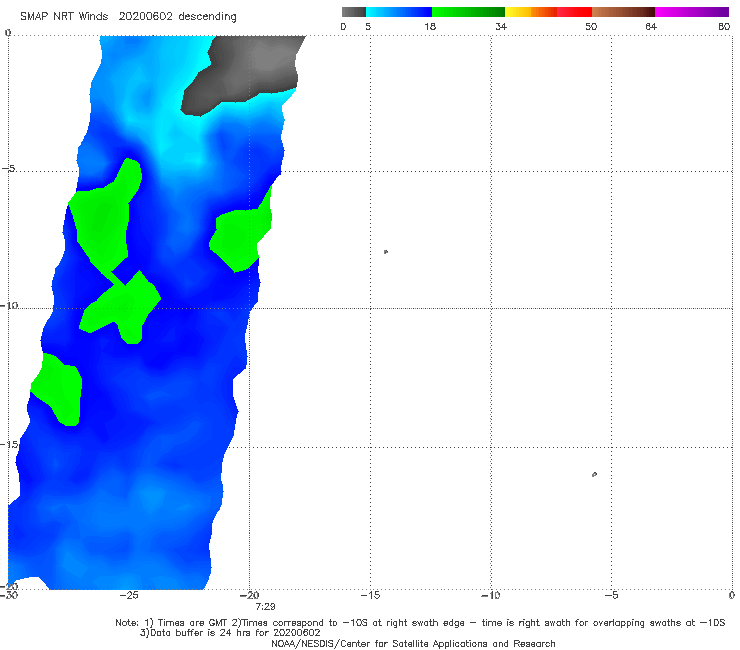
Task: Click the magenta segment of the color bar
Action: pyautogui.click(x=692, y=12)
